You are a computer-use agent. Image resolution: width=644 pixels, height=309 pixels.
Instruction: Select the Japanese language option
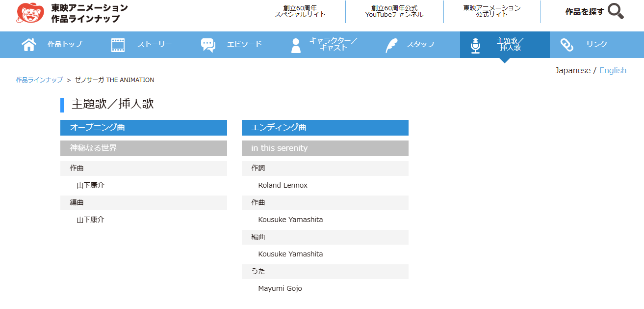[x=572, y=70]
